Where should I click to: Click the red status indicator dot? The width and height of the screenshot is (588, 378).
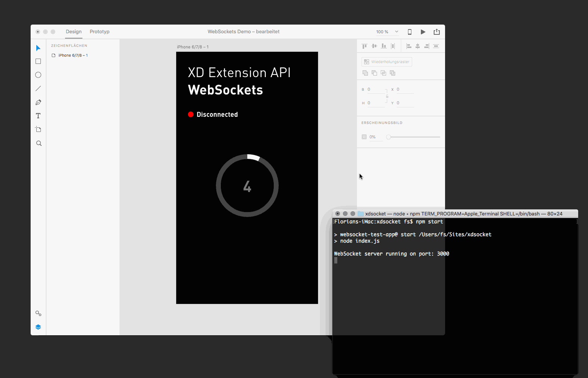(x=191, y=115)
